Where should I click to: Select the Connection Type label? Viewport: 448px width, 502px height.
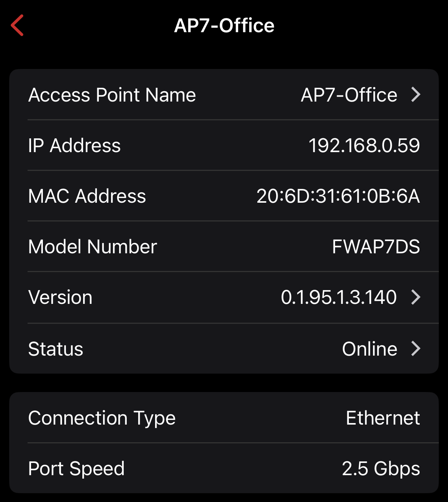click(102, 418)
